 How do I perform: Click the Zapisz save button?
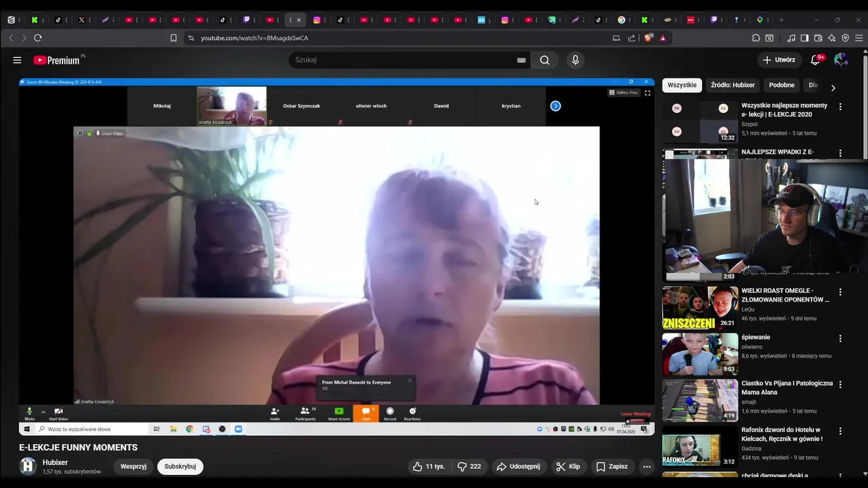tap(612, 466)
